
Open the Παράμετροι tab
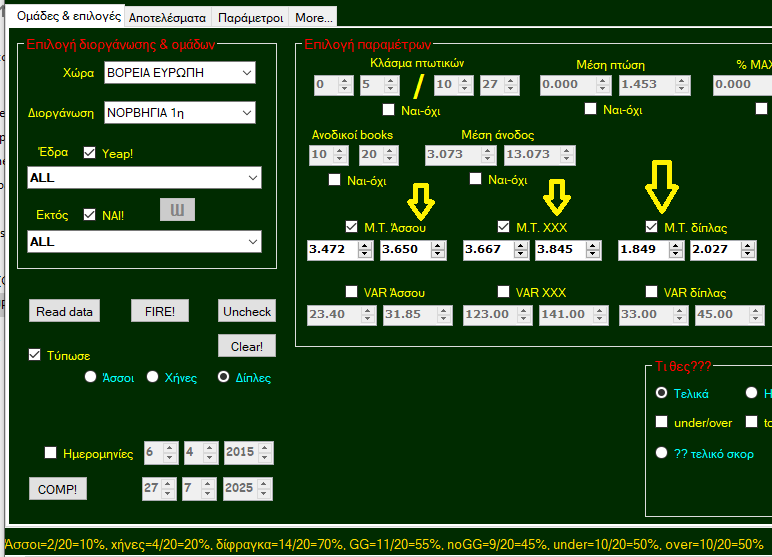point(249,17)
